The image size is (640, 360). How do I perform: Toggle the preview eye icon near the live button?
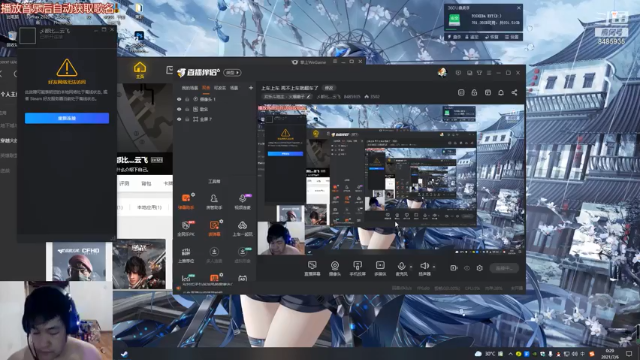(467, 268)
